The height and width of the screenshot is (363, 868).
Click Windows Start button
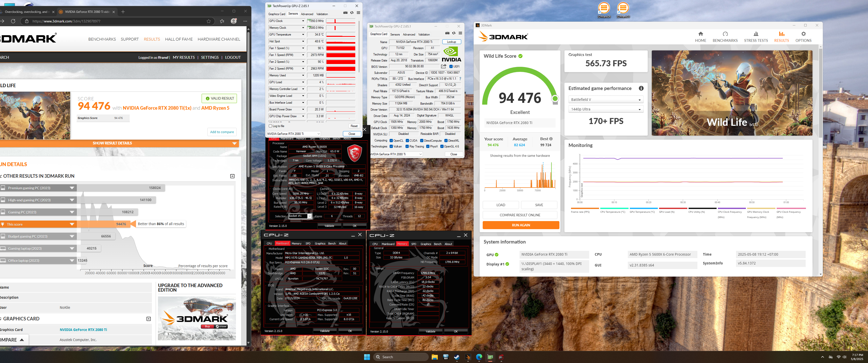pos(367,357)
